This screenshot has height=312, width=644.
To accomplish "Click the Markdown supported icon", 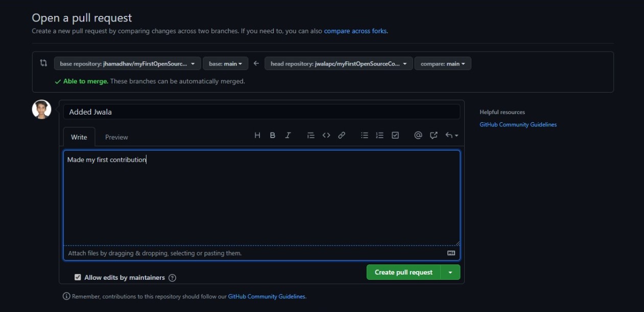I will tap(451, 253).
